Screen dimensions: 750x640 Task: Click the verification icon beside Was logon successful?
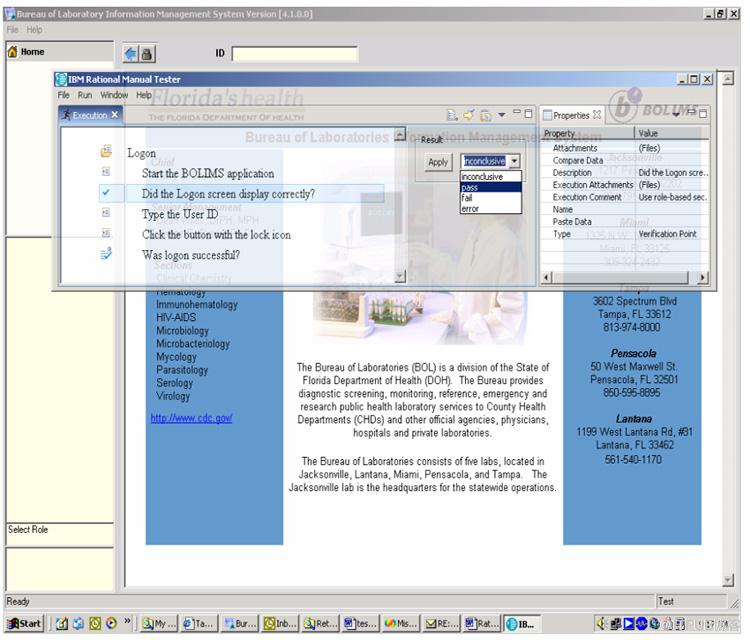106,254
